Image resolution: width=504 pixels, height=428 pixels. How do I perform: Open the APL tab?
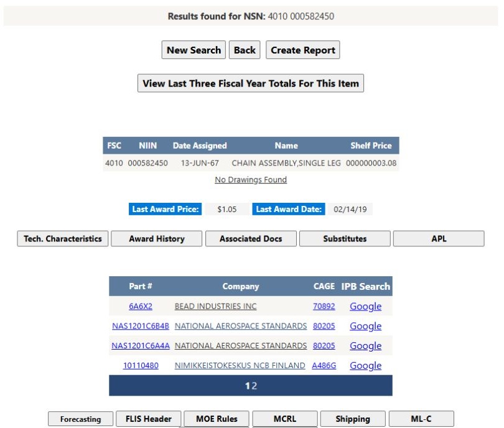coord(439,239)
